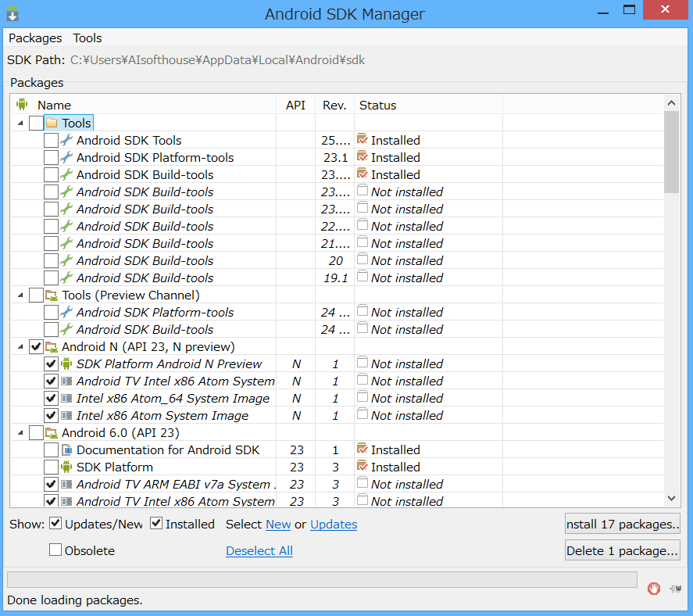Toggle the Updates/New show checkbox
693x616 pixels.
click(55, 524)
